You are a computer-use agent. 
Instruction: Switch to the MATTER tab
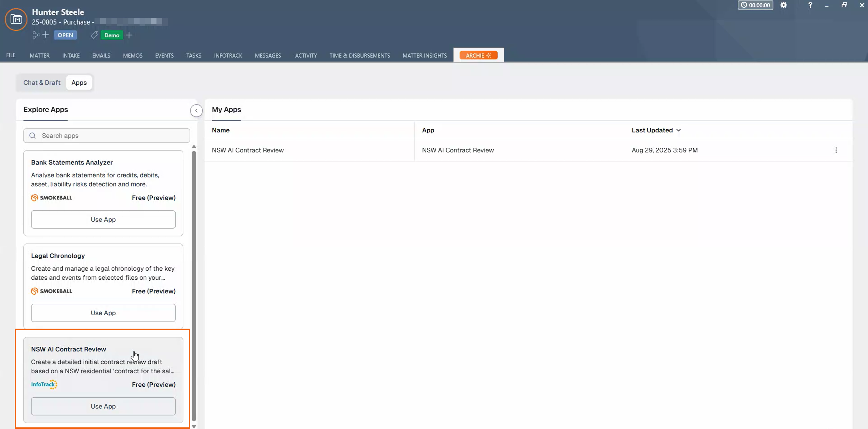pos(39,55)
